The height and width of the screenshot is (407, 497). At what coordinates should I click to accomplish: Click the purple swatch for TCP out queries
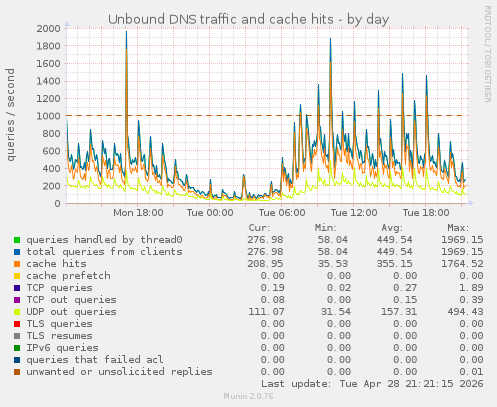click(17, 300)
